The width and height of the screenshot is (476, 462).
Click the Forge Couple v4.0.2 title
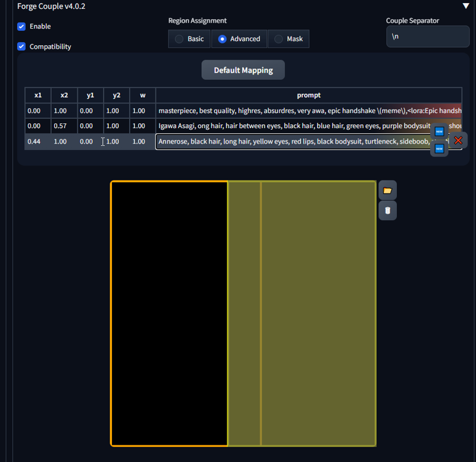click(51, 6)
